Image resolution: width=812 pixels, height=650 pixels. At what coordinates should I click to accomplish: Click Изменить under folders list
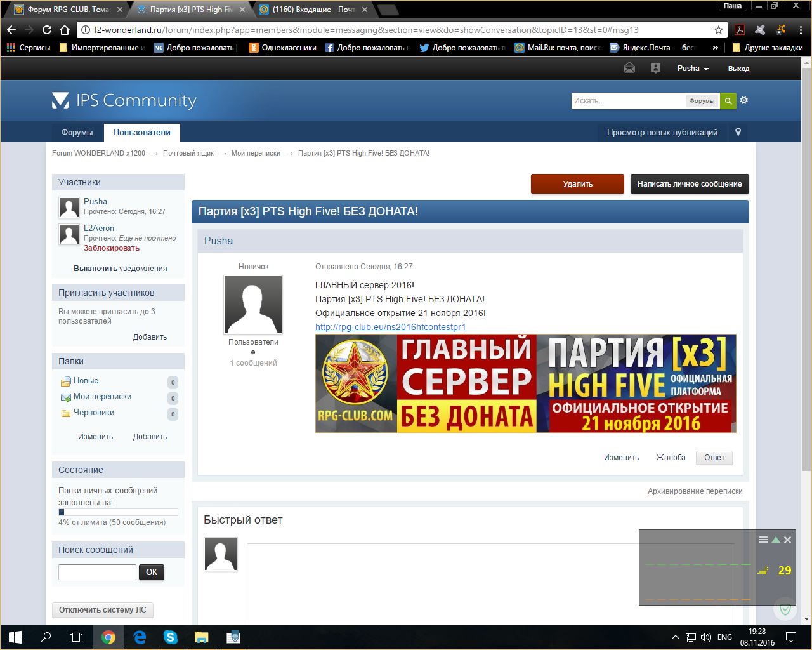pos(95,437)
